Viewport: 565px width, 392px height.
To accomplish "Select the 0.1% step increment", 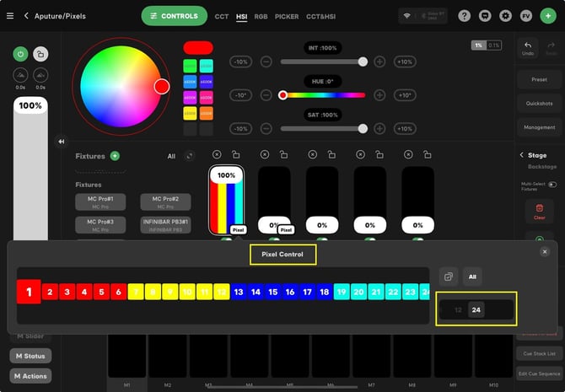I will 494,46.
